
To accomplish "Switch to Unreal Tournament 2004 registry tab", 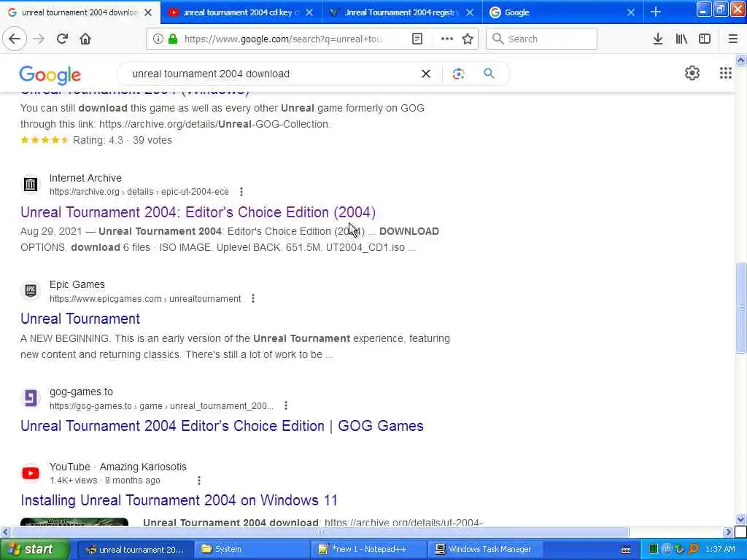I will point(402,12).
